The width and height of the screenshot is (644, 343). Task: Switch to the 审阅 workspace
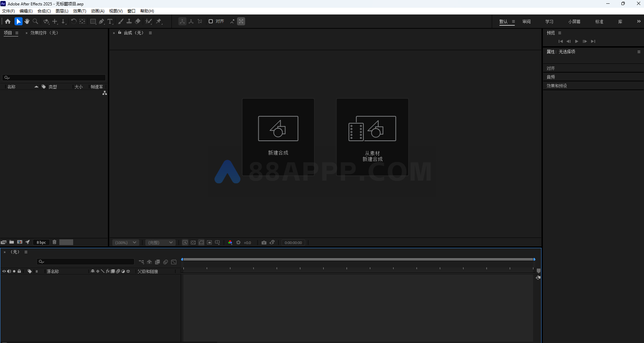click(x=526, y=22)
